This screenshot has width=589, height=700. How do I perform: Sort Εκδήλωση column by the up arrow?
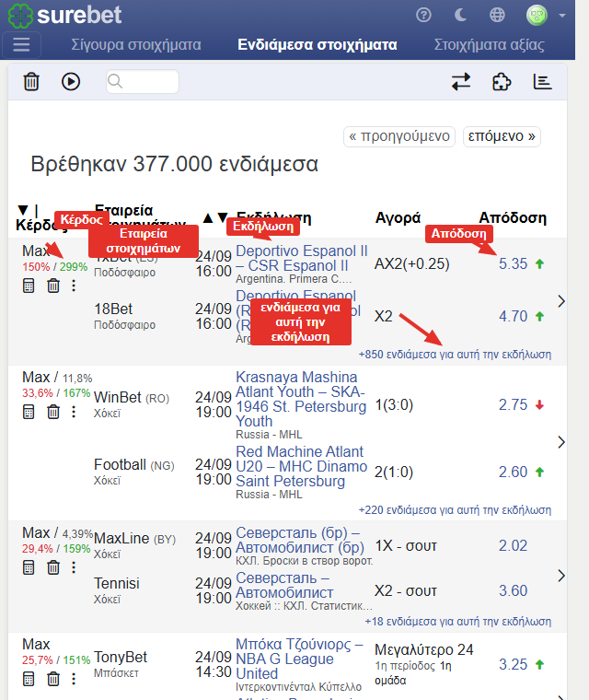[207, 218]
